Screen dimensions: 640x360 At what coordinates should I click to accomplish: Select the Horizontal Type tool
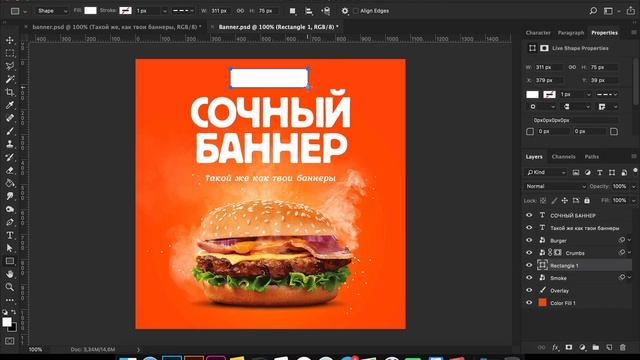pyautogui.click(x=10, y=235)
